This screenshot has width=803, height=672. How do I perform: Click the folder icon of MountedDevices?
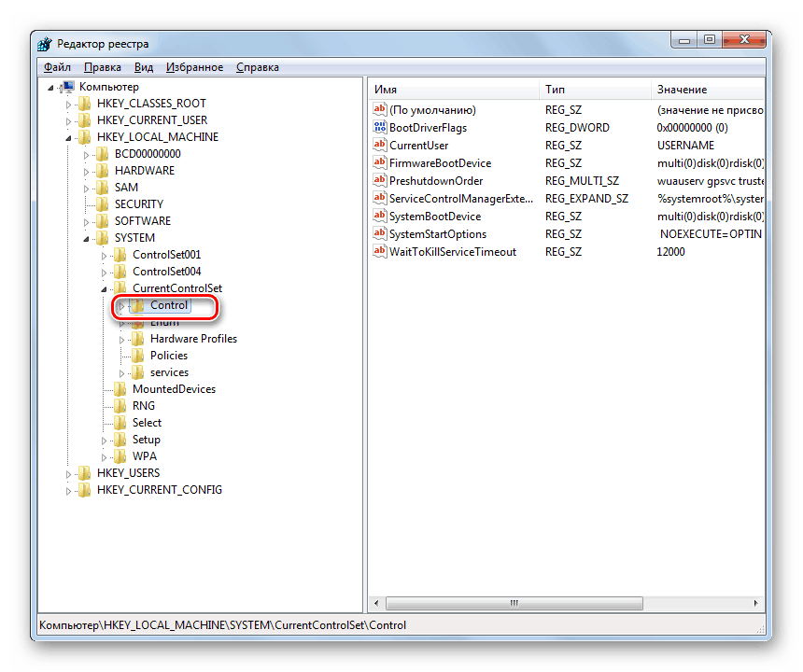tap(121, 388)
